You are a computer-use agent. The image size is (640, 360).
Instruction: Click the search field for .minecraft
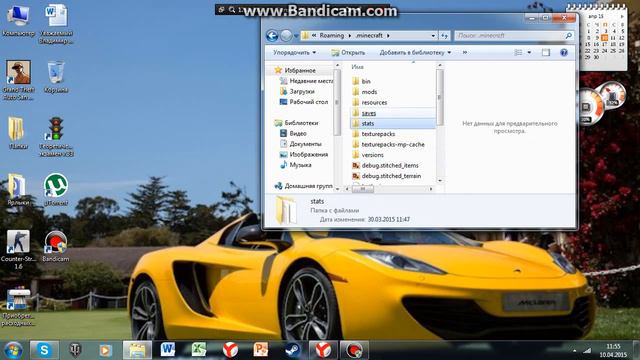[514, 36]
